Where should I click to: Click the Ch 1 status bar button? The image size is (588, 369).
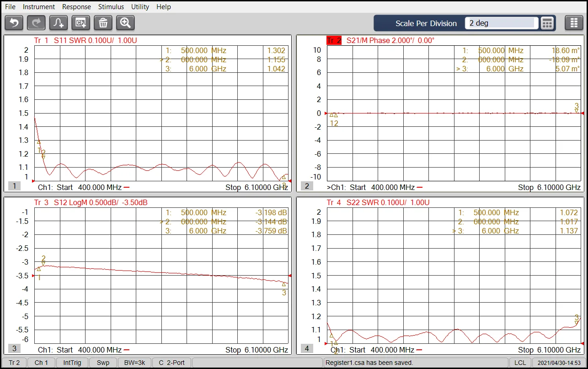[x=41, y=362]
